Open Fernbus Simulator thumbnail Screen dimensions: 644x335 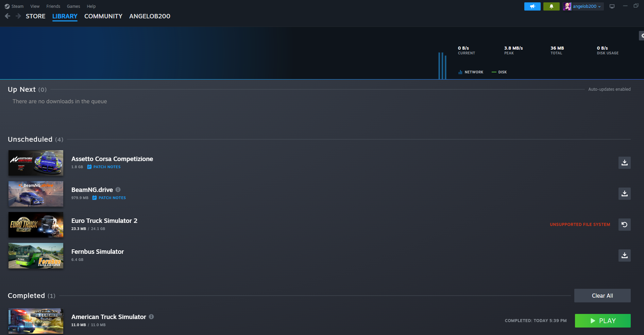coord(36,255)
